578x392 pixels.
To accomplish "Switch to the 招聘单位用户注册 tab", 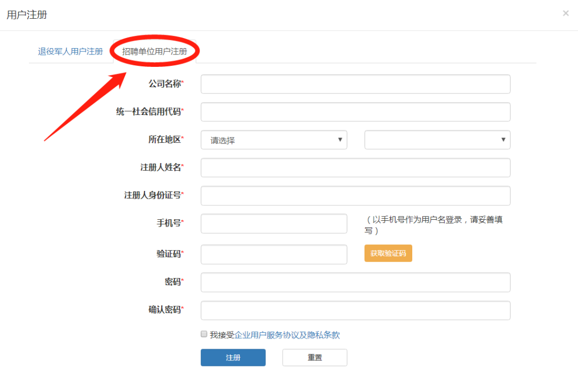I will click(x=155, y=52).
